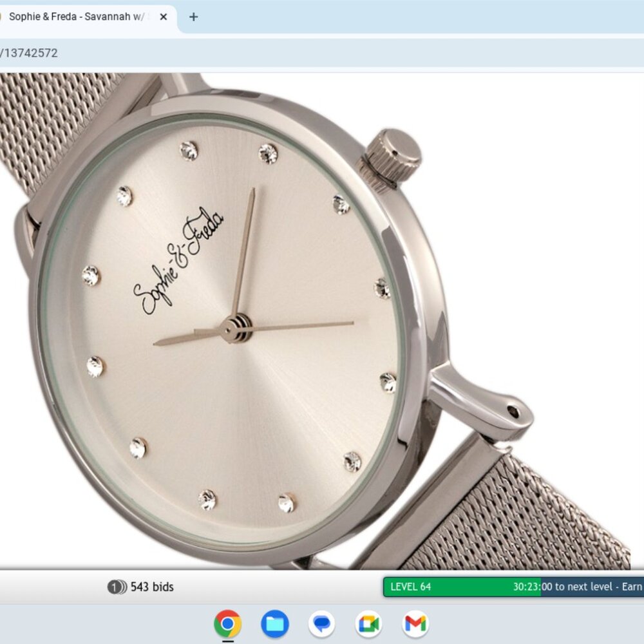This screenshot has height=644, width=644.
Task: Click the bid coin icon
Action: point(117,587)
